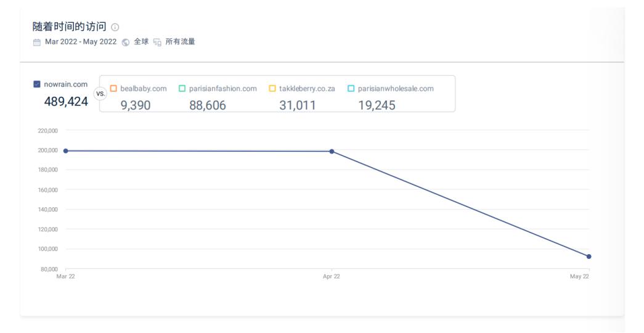Image resolution: width=644 pixels, height=333 pixels.
Task: Enable the takkleberry.co.za checkbox
Action: (x=272, y=88)
